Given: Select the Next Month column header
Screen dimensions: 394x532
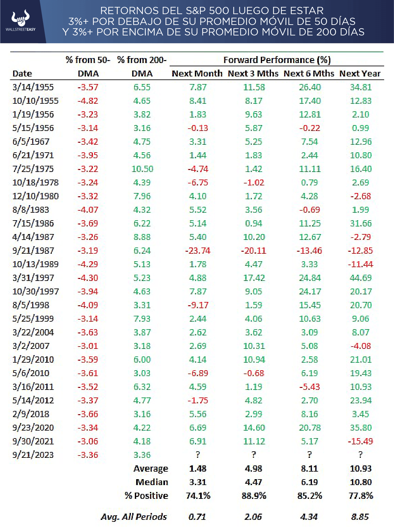Looking at the screenshot, I should point(197,74).
